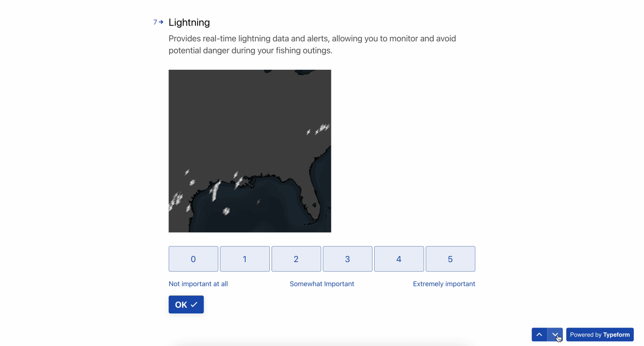The width and height of the screenshot is (644, 346).
Task: Click the lightning question description text
Action: point(312,45)
